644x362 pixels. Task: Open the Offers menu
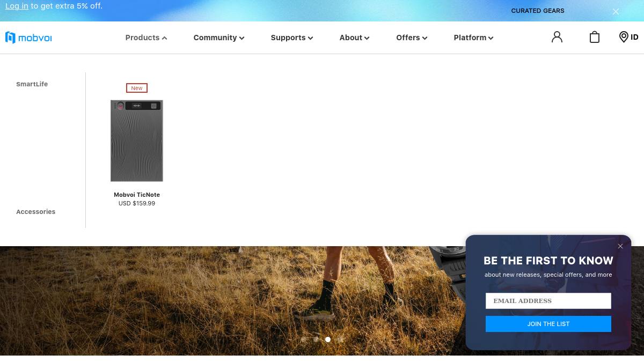[412, 38]
